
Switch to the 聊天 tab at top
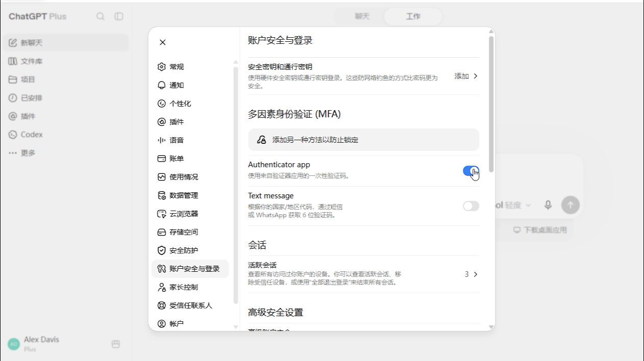(362, 16)
